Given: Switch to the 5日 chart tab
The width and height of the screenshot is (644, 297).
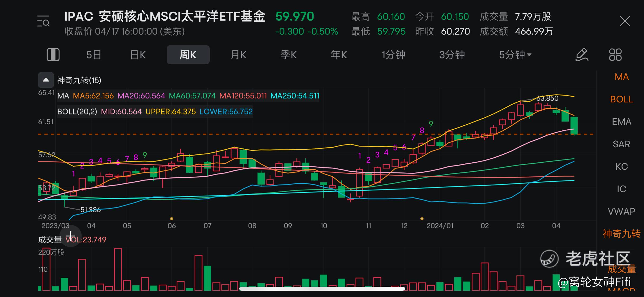Looking at the screenshot, I should [x=94, y=55].
